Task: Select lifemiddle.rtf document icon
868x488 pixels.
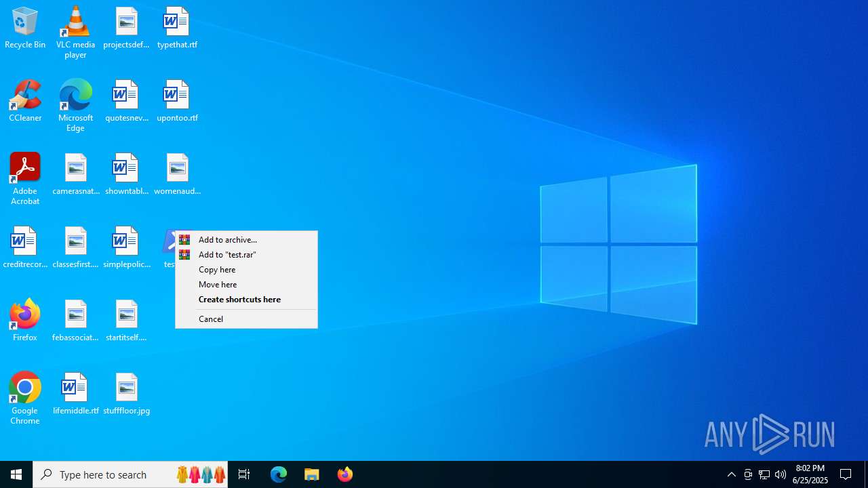Action: (75, 394)
